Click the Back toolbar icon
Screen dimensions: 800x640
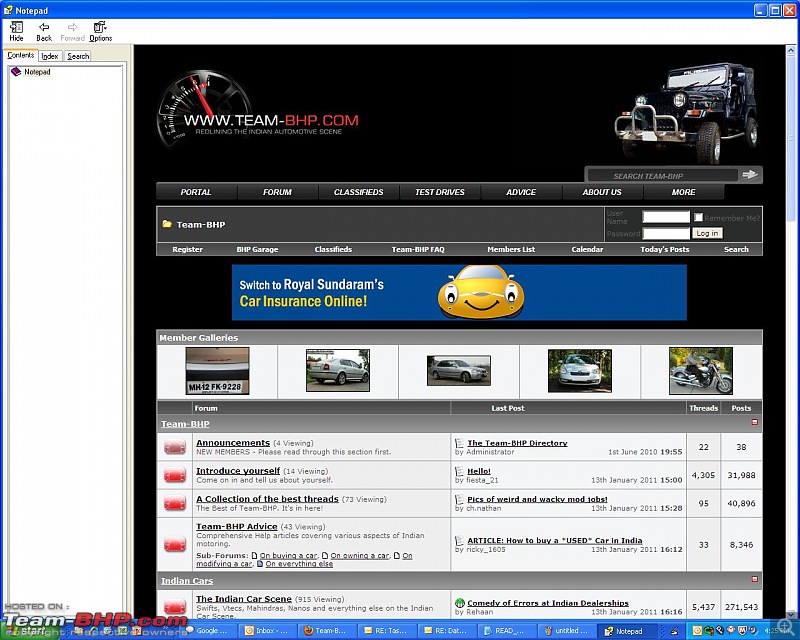pos(44,31)
